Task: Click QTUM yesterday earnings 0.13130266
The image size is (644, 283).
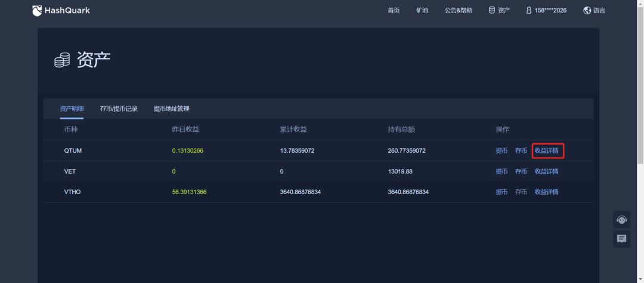Action: tap(188, 150)
